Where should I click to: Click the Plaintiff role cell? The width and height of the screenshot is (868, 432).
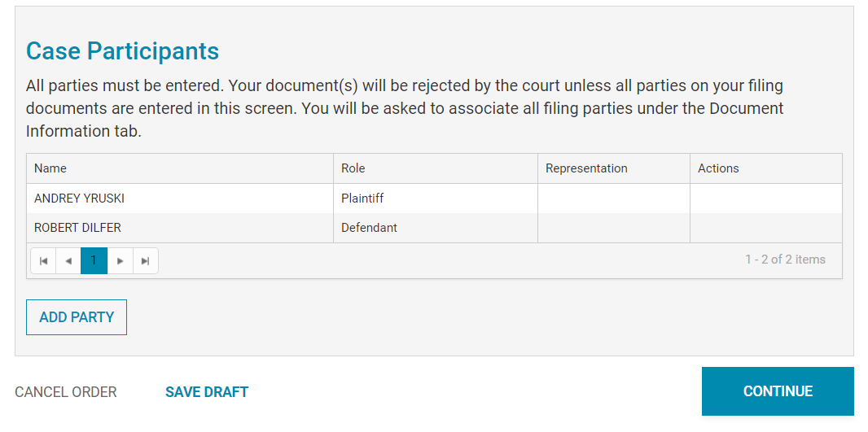(362, 199)
